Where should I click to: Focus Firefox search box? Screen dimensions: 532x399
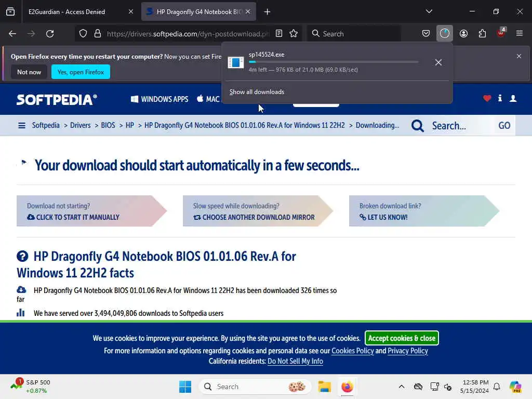pos(354,34)
